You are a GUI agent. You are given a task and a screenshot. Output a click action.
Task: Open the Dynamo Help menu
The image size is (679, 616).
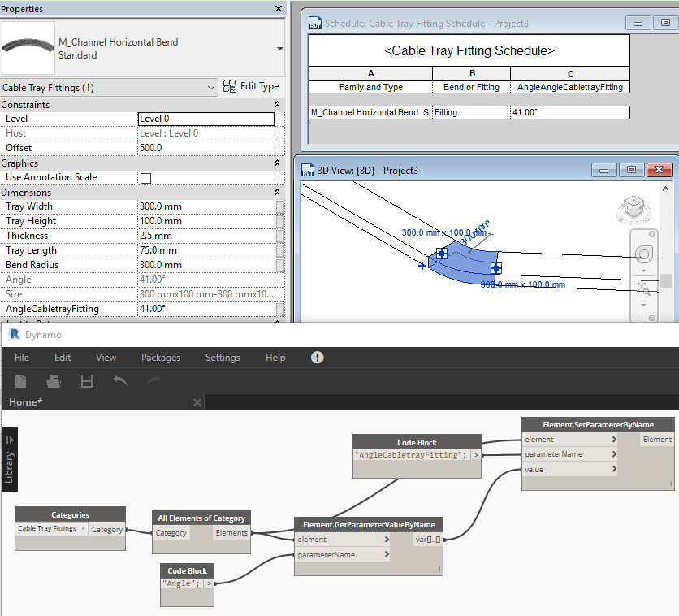pos(275,358)
